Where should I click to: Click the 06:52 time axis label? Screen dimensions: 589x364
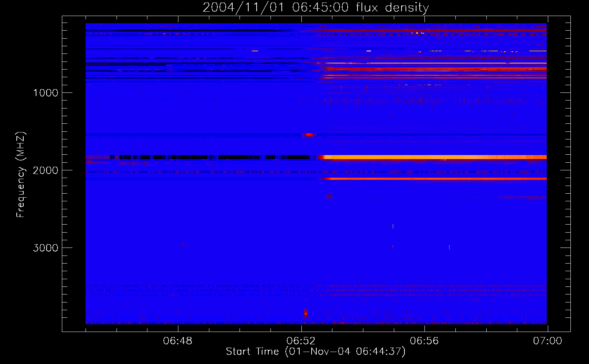coord(301,341)
